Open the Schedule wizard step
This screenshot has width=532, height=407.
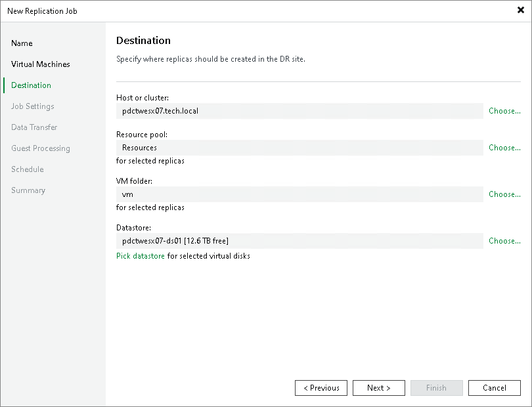(28, 169)
